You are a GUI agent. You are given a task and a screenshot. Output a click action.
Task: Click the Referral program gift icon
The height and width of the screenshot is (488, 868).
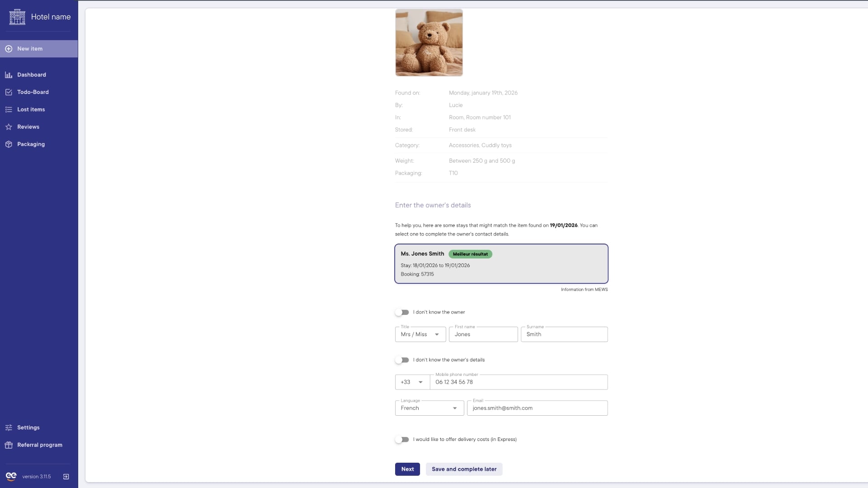9,445
